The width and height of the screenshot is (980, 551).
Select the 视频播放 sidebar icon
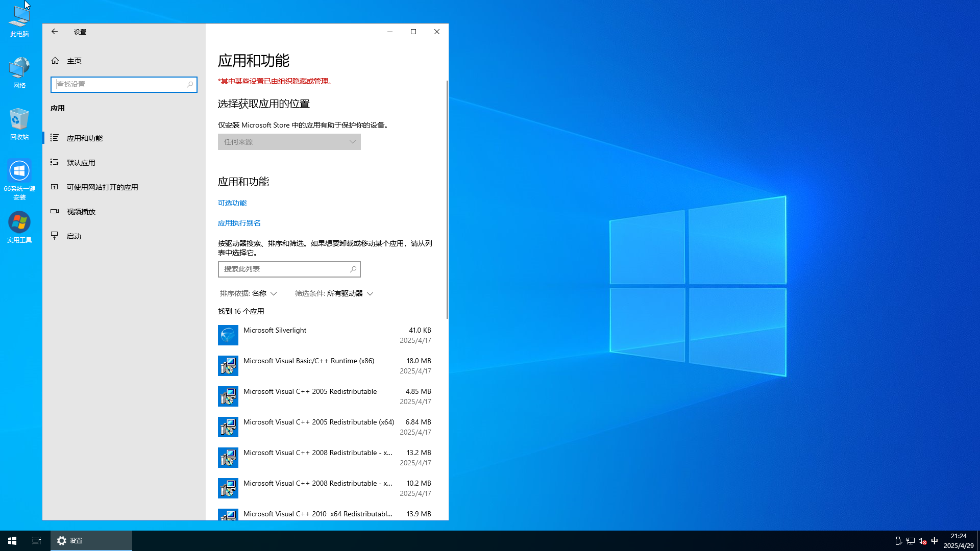55,212
